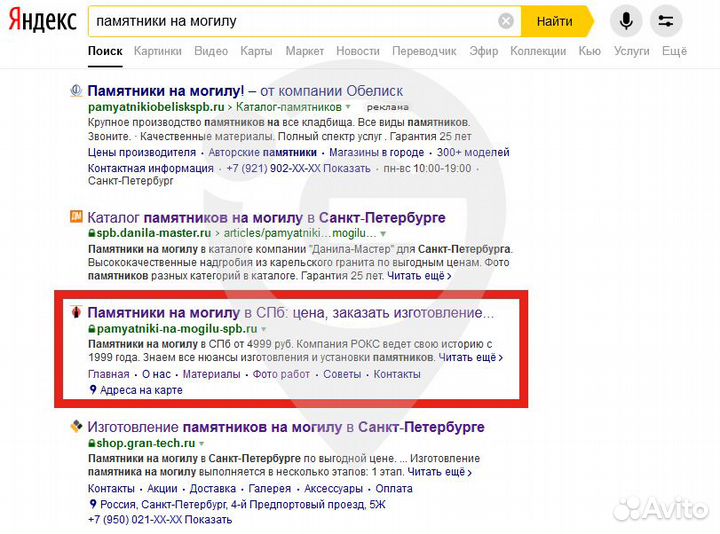Click the gran-tech result favicon

[x=76, y=426]
